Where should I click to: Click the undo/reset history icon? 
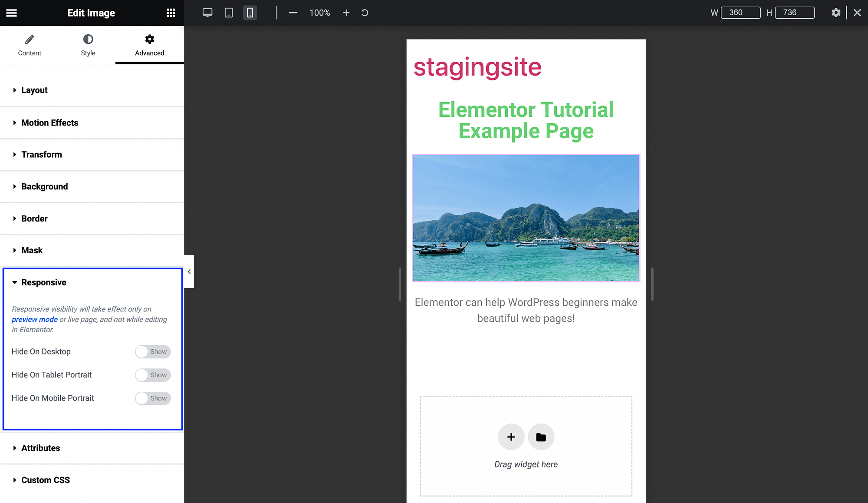pyautogui.click(x=365, y=12)
